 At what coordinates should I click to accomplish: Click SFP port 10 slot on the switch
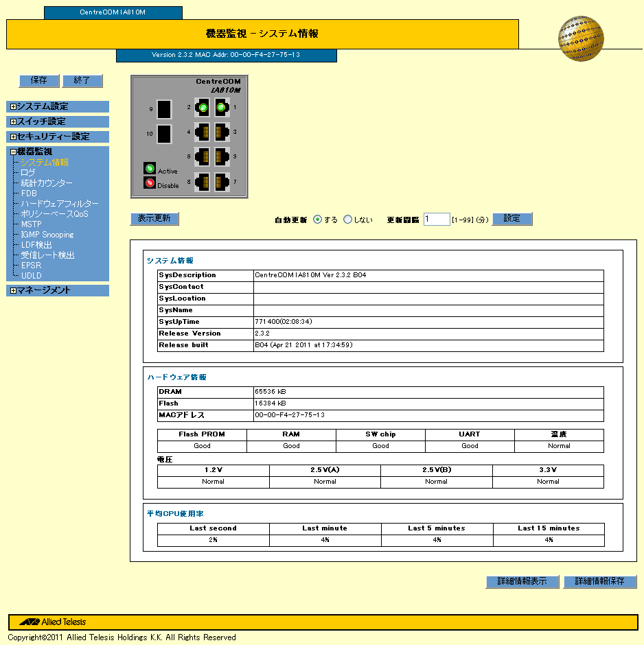(x=164, y=134)
